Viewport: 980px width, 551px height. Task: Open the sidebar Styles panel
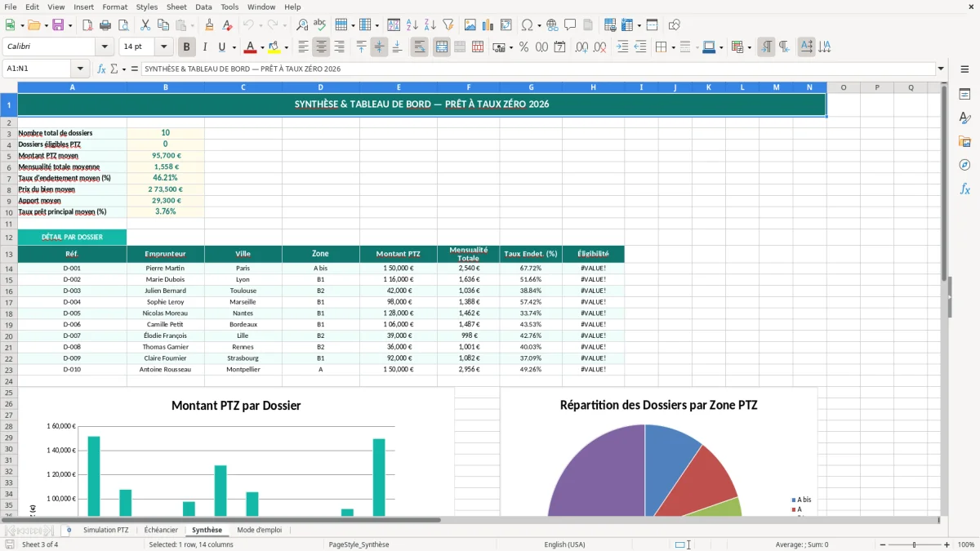964,118
